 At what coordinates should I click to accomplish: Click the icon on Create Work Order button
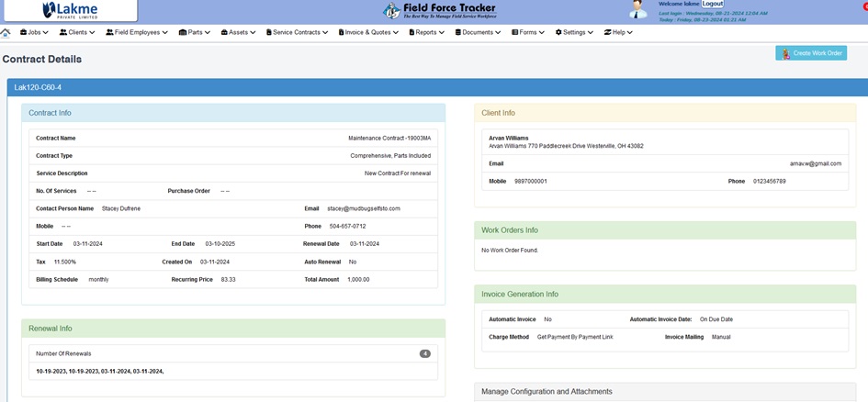click(x=786, y=53)
